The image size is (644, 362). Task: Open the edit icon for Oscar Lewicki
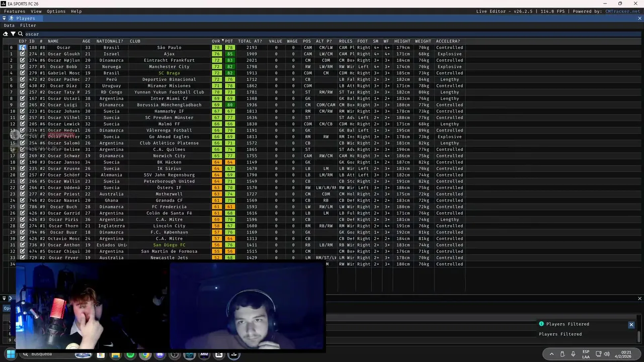click(x=22, y=124)
